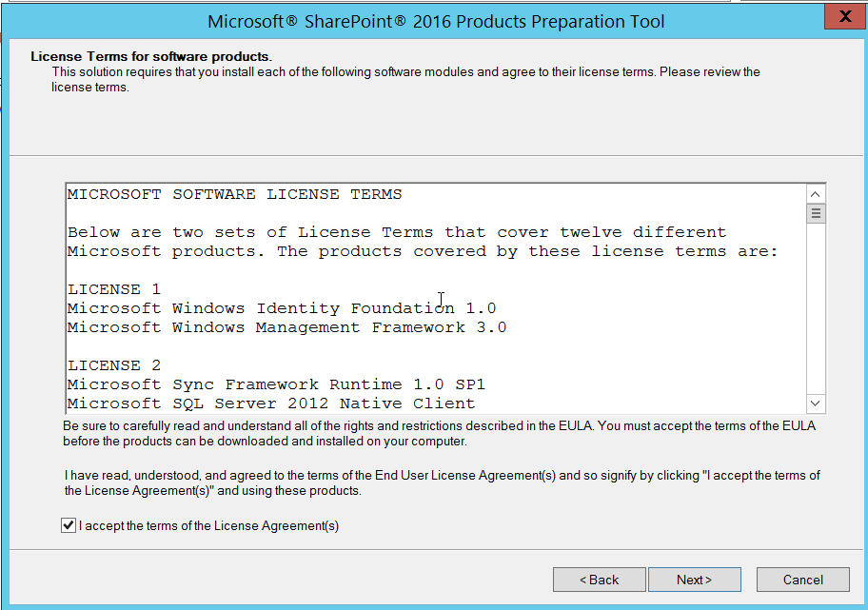
Task: Click the 'I have read, understood, and agreed' paragraph
Action: pos(442,482)
